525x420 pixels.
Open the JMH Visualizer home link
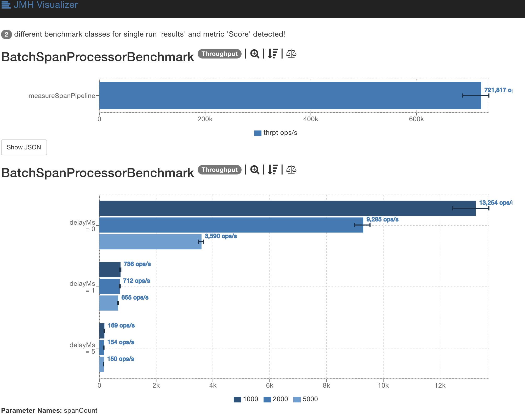(46, 5)
